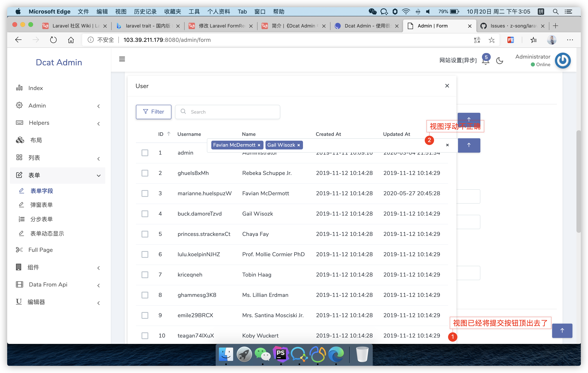588x373 pixels.
Task: Select the Data From Api icon
Action: click(x=19, y=284)
